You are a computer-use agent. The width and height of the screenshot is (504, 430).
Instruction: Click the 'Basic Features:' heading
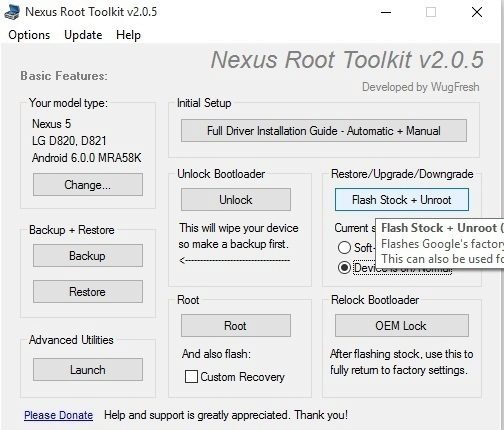pos(64,76)
